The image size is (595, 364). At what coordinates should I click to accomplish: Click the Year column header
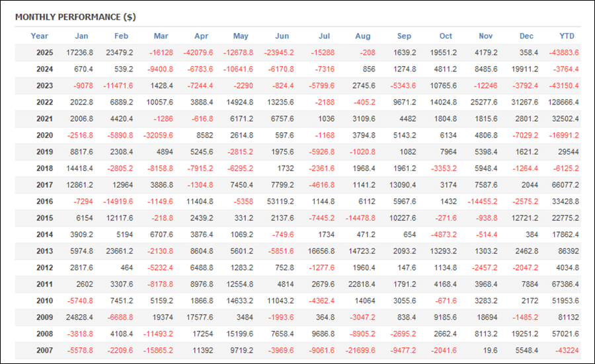tap(40, 36)
